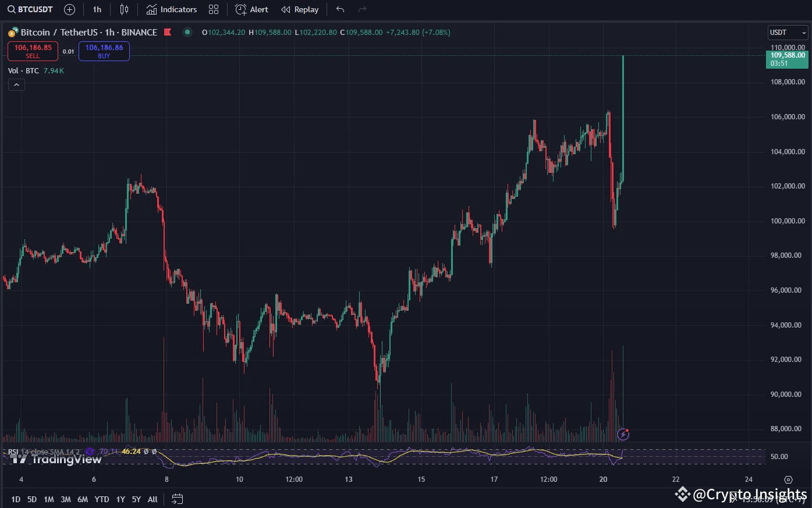Unflag BTCUSDT using the red flag icon

pyautogui.click(x=167, y=32)
